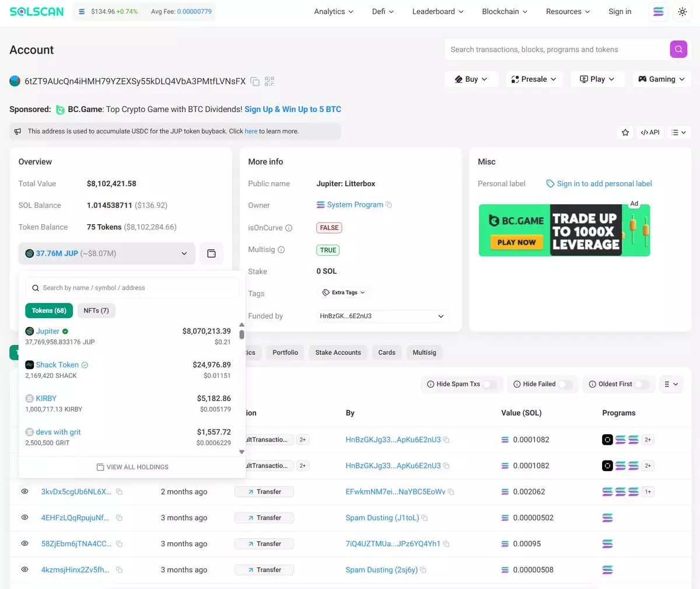Click the purple search magnifier button
This screenshot has width=700, height=589.
pyautogui.click(x=678, y=50)
